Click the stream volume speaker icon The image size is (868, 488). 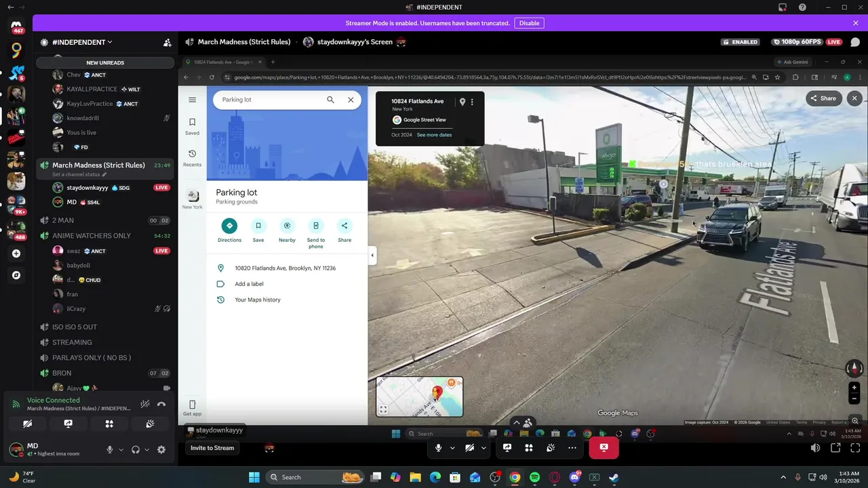816,448
